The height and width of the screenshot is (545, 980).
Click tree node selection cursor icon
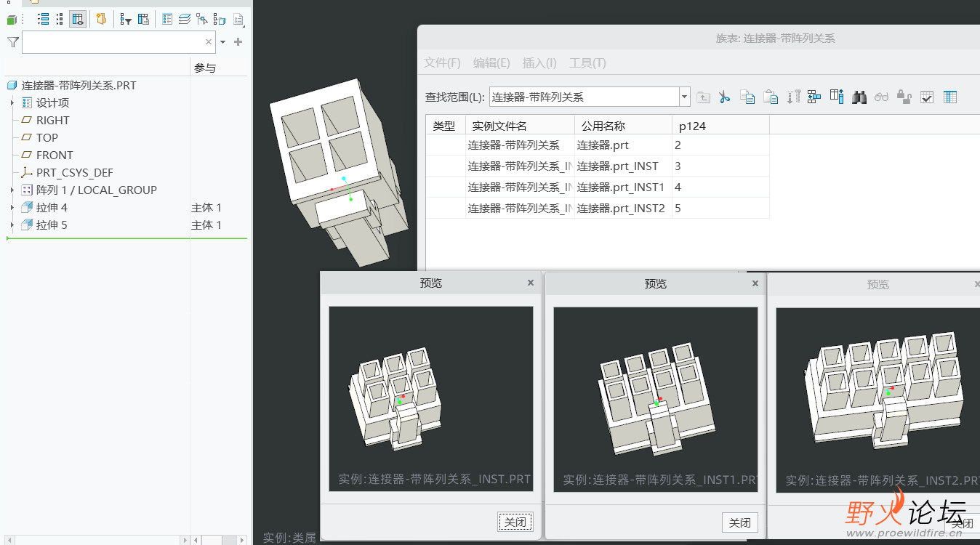pos(202,20)
